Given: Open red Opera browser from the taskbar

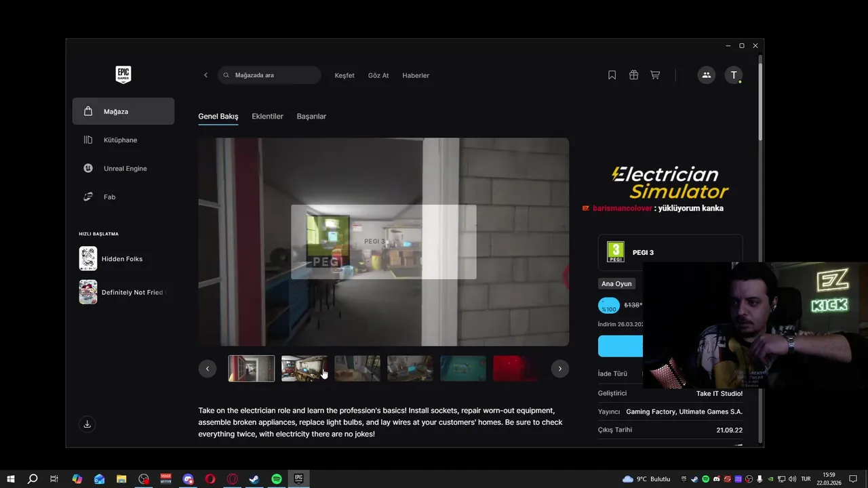Looking at the screenshot, I should point(210,479).
